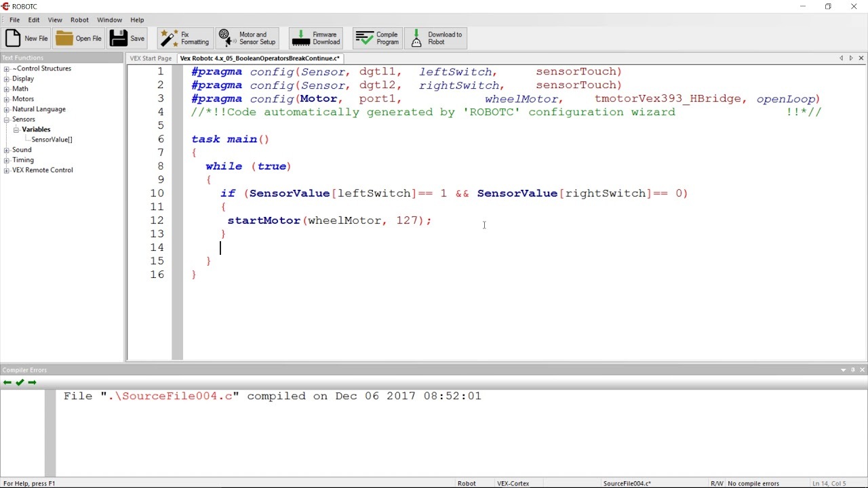Expand the Timing tree node

7,160
